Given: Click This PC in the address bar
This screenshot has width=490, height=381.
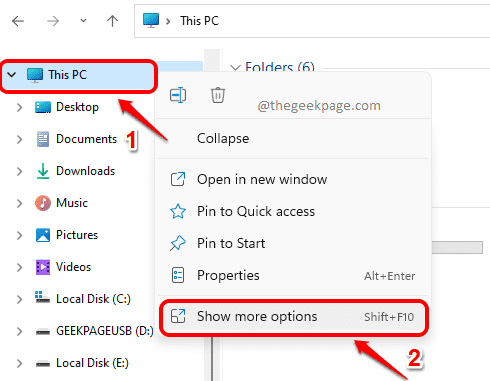Looking at the screenshot, I should click(199, 21).
